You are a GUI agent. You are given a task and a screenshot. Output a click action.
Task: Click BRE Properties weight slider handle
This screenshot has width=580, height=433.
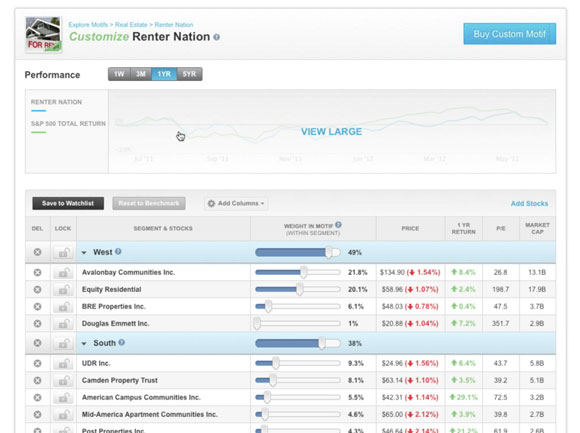(x=268, y=307)
